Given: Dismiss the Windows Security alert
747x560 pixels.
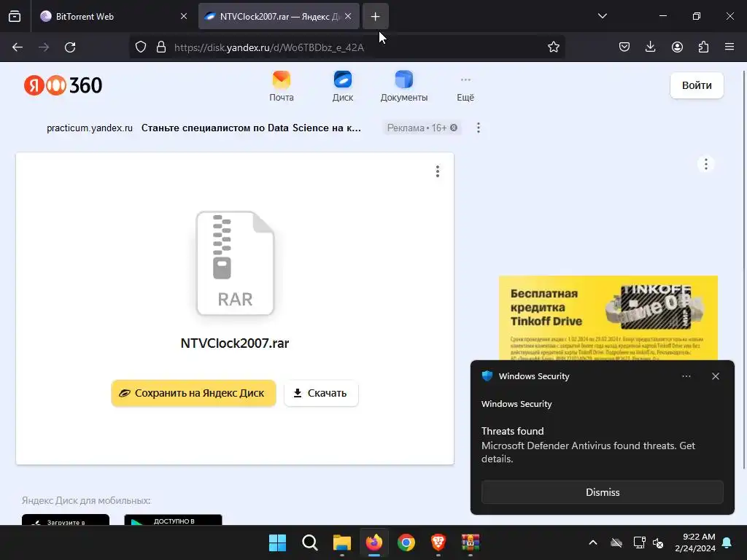Looking at the screenshot, I should (602, 492).
